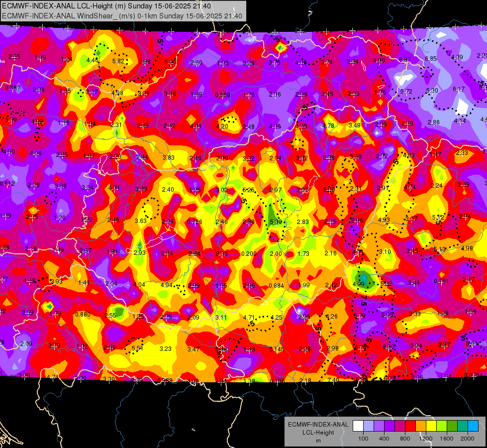Click the wind shear value 4.25
Screen dimensions: 487x448
click(x=277, y=318)
